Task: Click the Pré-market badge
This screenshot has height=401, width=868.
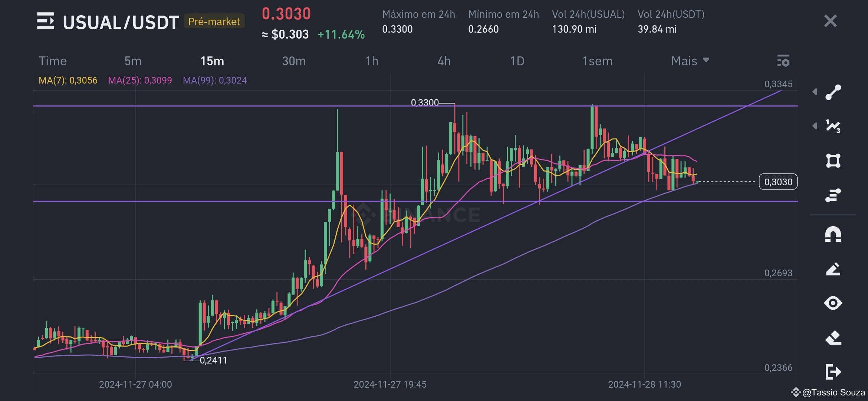Action: (214, 22)
